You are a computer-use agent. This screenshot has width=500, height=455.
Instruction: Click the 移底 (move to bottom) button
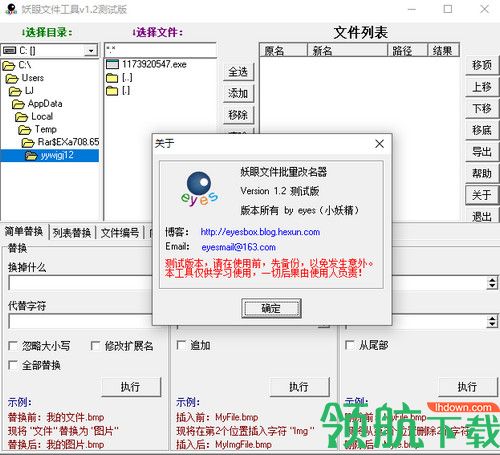coord(482,130)
